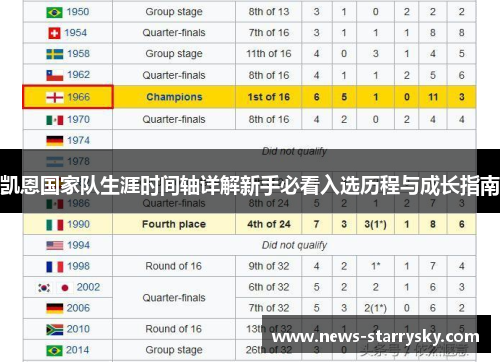Open the 1950 tournament link
The height and width of the screenshot is (362, 500).
(78, 12)
